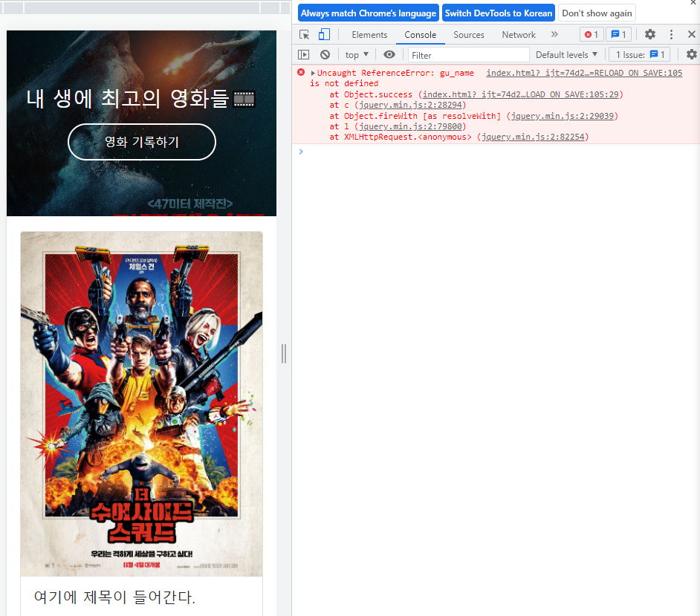Screen dimensions: 700x616
Task: Click the 1 Issue indicator
Action: [640, 54]
